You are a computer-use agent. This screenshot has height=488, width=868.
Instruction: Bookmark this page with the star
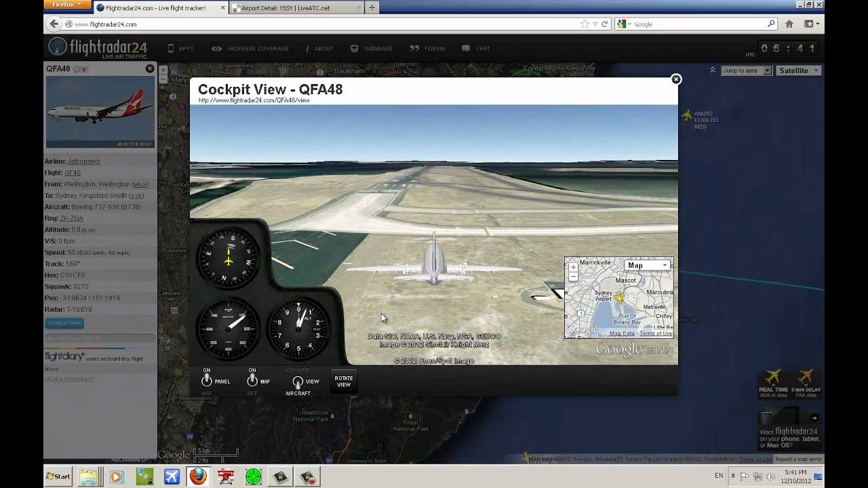tap(585, 24)
